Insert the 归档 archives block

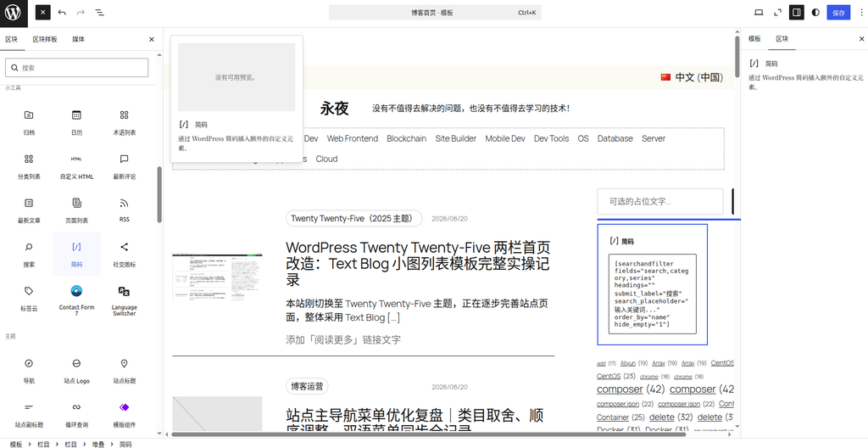pos(29,122)
